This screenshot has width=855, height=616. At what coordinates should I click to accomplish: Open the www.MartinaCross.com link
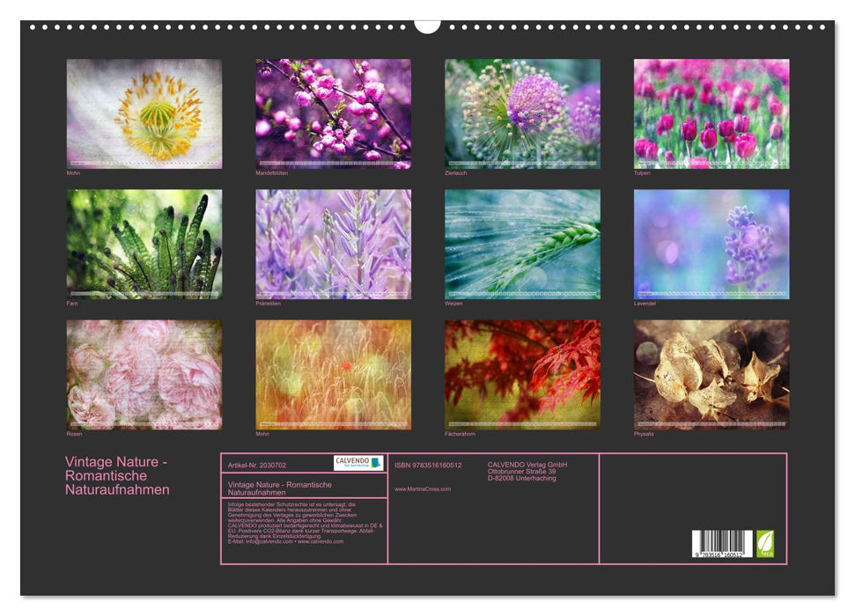(421, 489)
